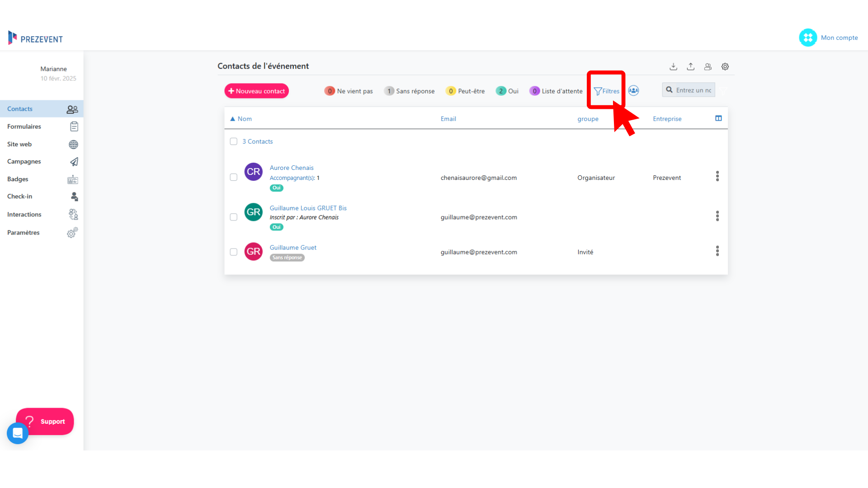
Task: Open the Formulaires sidebar menu
Action: [24, 127]
